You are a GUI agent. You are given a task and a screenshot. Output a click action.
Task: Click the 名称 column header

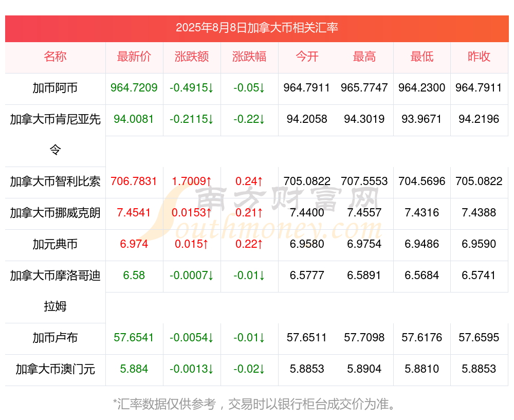[x=55, y=57]
